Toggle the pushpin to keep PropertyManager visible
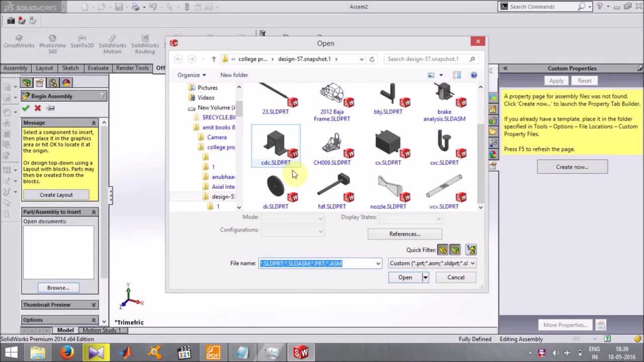Viewport: 644px width, 362px height. 50,108
